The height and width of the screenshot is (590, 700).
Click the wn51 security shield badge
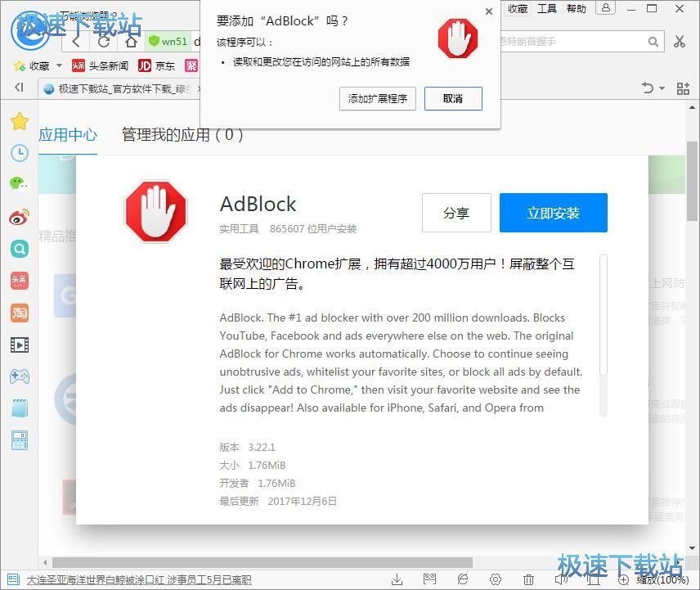point(168,42)
